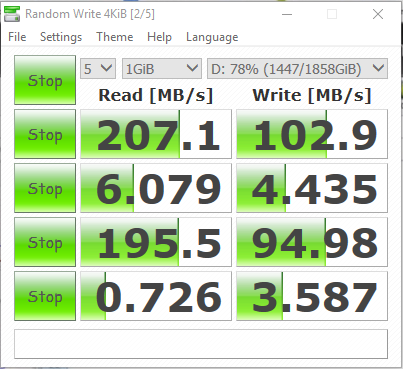The height and width of the screenshot is (369, 403).
Task: Click Stop button next to 0.726 read
Action: [x=45, y=296]
